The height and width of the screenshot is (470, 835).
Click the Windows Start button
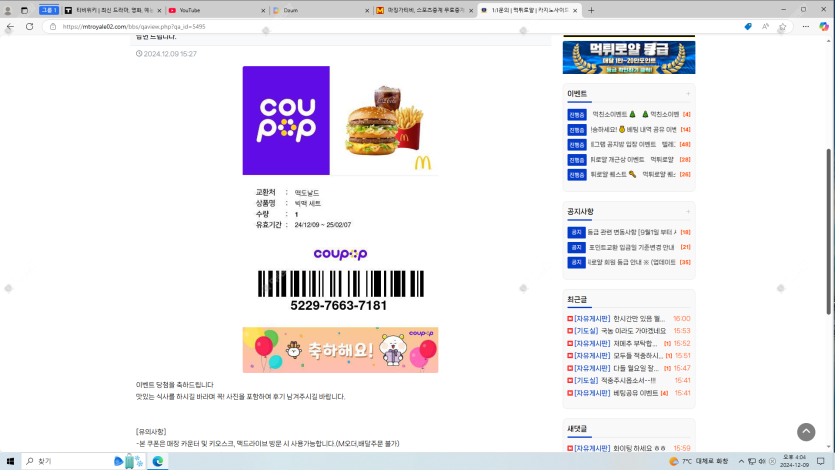click(9, 462)
